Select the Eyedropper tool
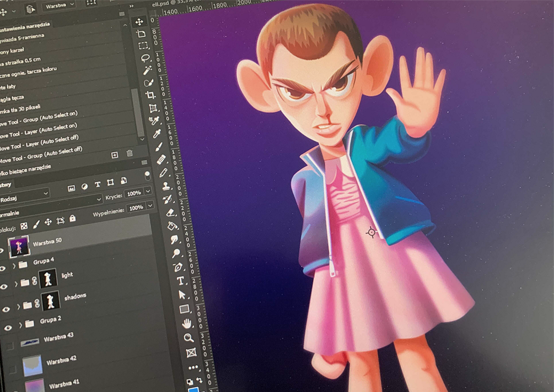This screenshot has height=392, width=554. click(x=157, y=133)
